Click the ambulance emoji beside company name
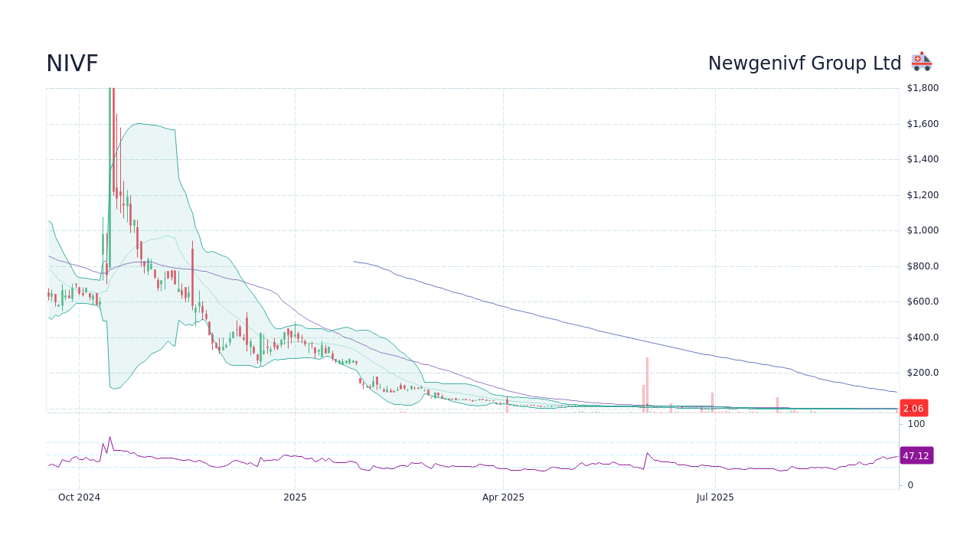Screen dimensions: 980x551 (x=921, y=61)
